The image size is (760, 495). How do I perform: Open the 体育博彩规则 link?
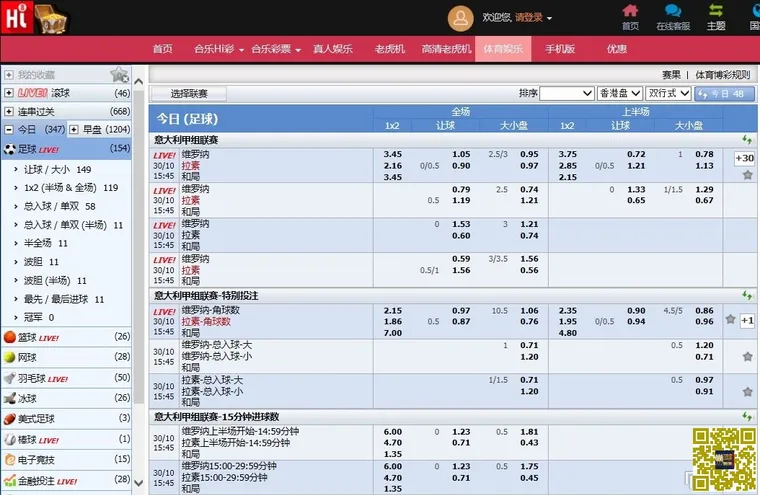coord(723,75)
